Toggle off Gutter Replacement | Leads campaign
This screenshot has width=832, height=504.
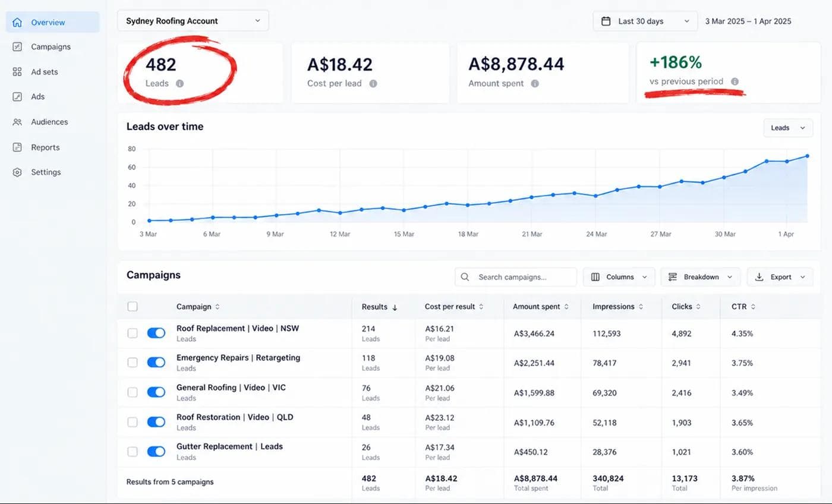point(156,452)
